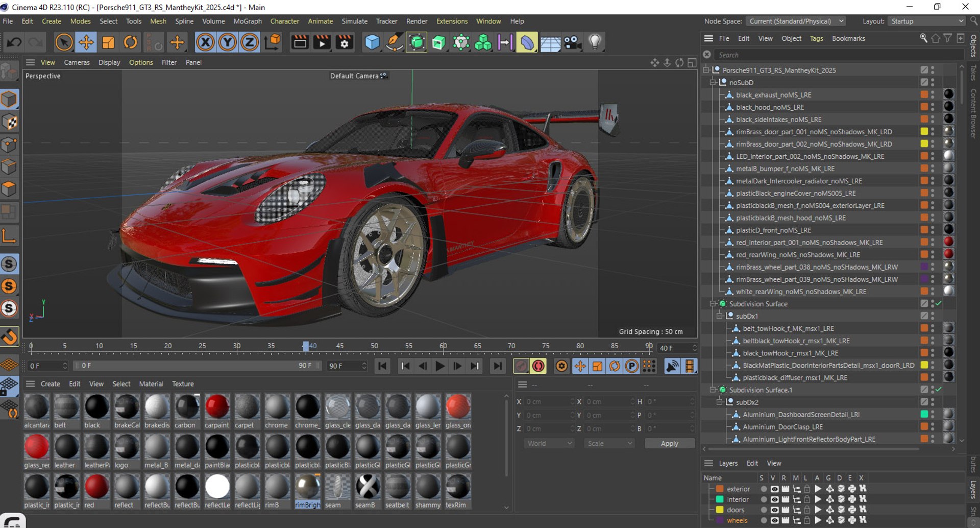Toggle Enable Snap magnet icon
This screenshot has height=528, width=980.
9,337
